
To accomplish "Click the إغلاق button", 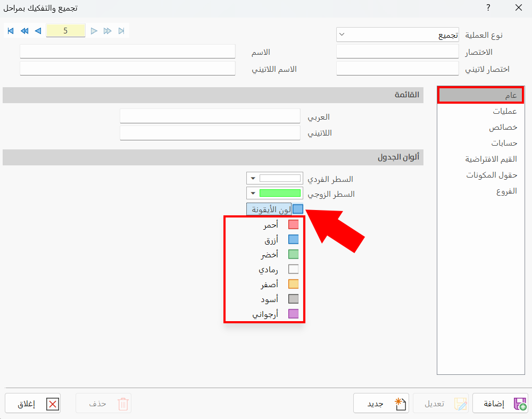I will (x=32, y=404).
